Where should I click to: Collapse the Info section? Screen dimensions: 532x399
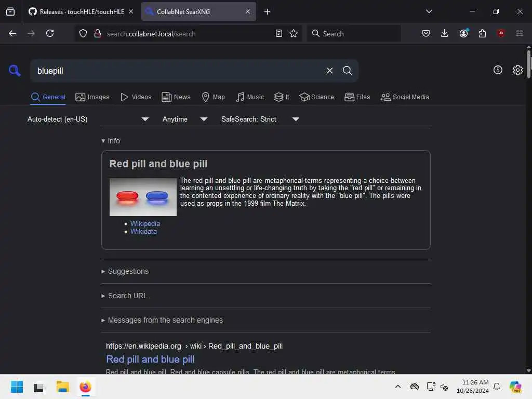[111, 141]
